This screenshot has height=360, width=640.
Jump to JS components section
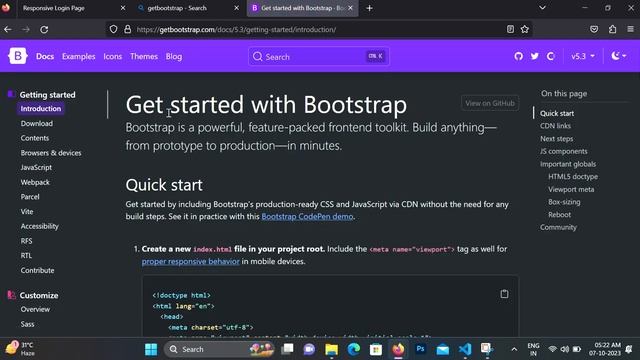tap(564, 151)
